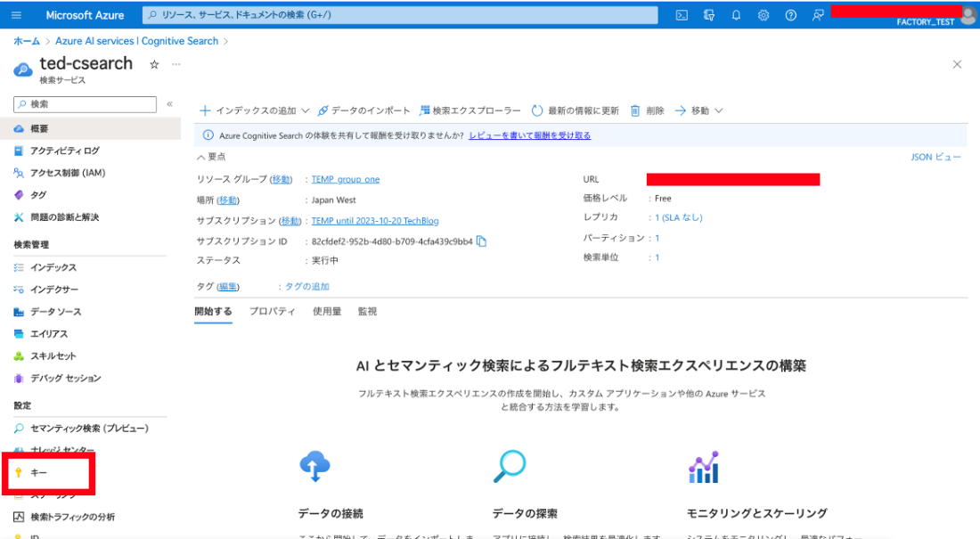This screenshot has height=539, width=980.
Task: Click the アクティビティ ログ sidebar icon
Action: tap(19, 151)
